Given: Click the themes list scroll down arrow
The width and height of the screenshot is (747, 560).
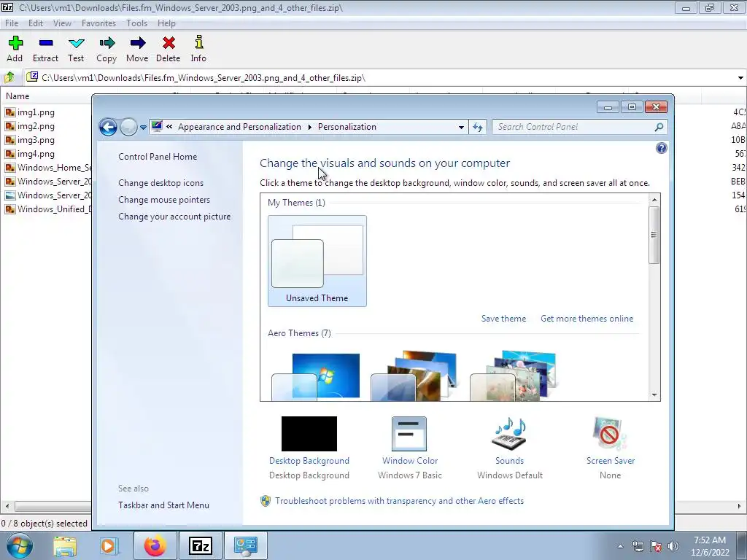Looking at the screenshot, I should tap(654, 394).
